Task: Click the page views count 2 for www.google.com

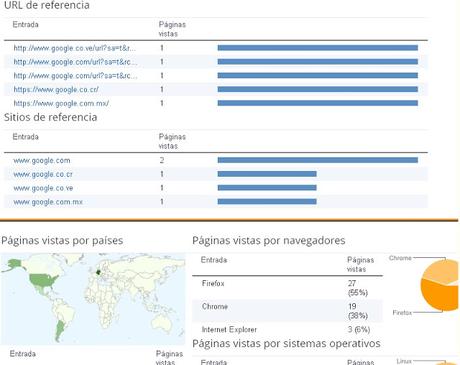Action: [x=162, y=160]
